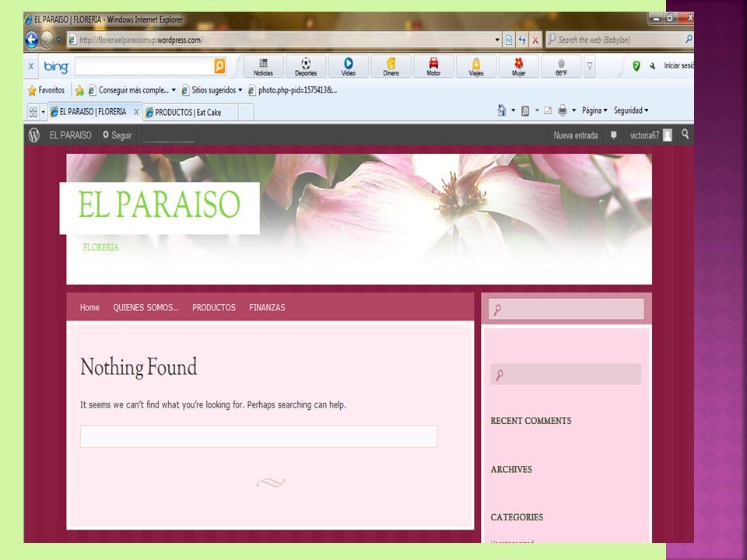
Task: Open the Motor car button
Action: tap(433, 66)
